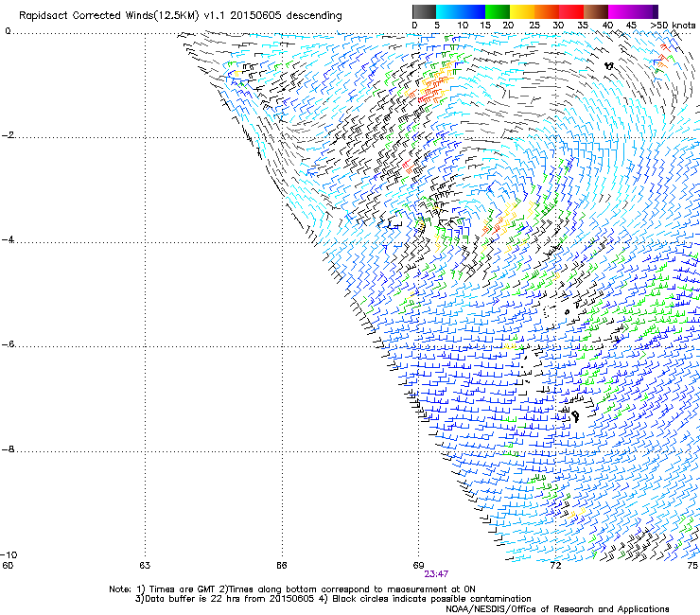Select the dark purple 45–50 knots swatch
Viewport: 700px width, 615px height.
click(x=645, y=11)
